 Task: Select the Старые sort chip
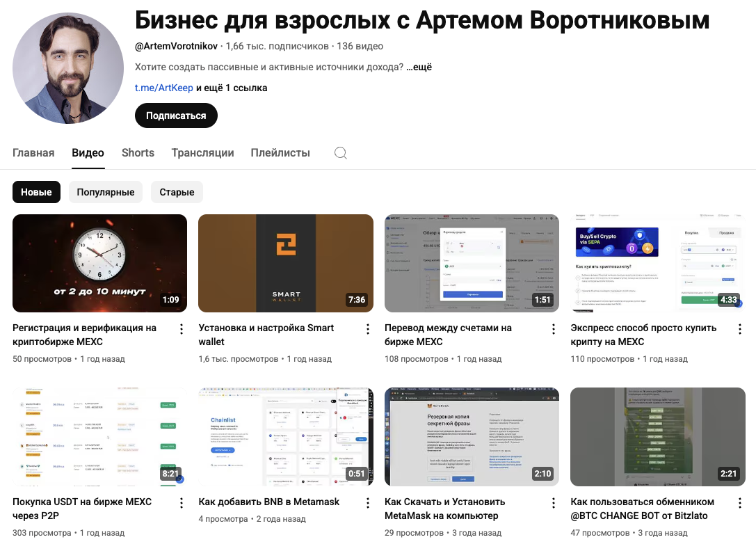click(x=177, y=192)
